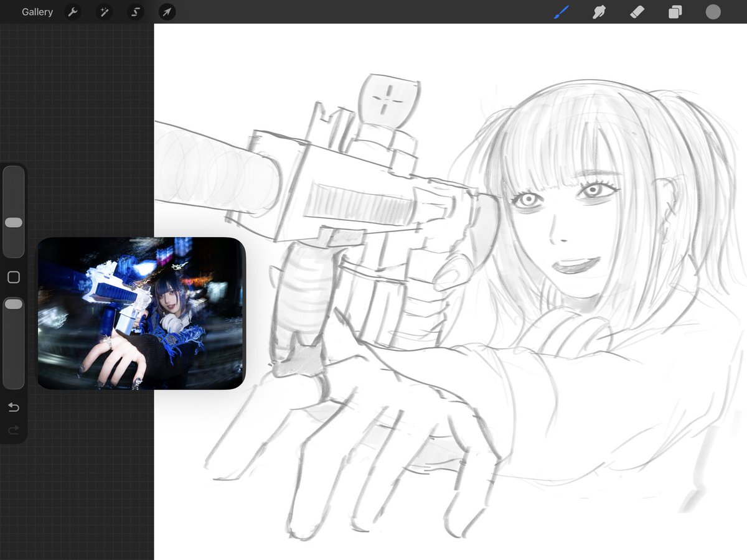Click the brush size slider handle
Image resolution: width=747 pixels, height=560 pixels.
click(x=14, y=222)
